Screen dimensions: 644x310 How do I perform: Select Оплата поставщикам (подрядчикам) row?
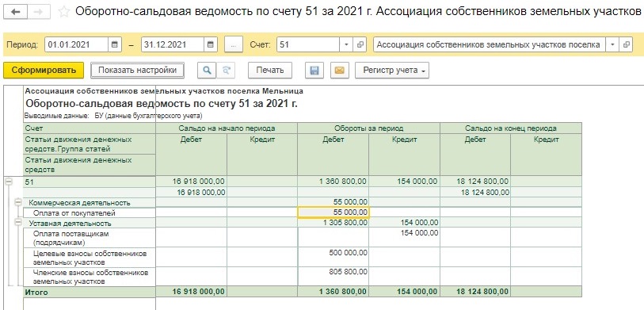(x=90, y=238)
